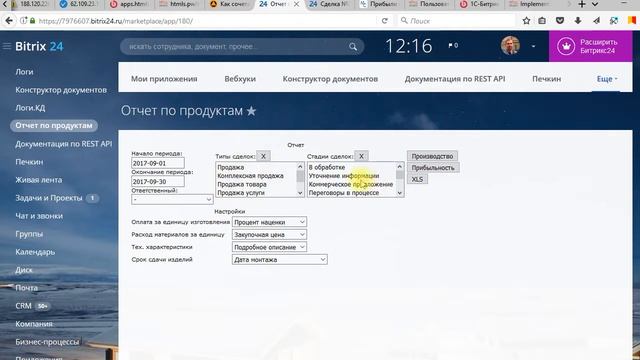Click the browser Поиск search box
The width and height of the screenshot is (640, 360).
pyautogui.click(x=456, y=20)
